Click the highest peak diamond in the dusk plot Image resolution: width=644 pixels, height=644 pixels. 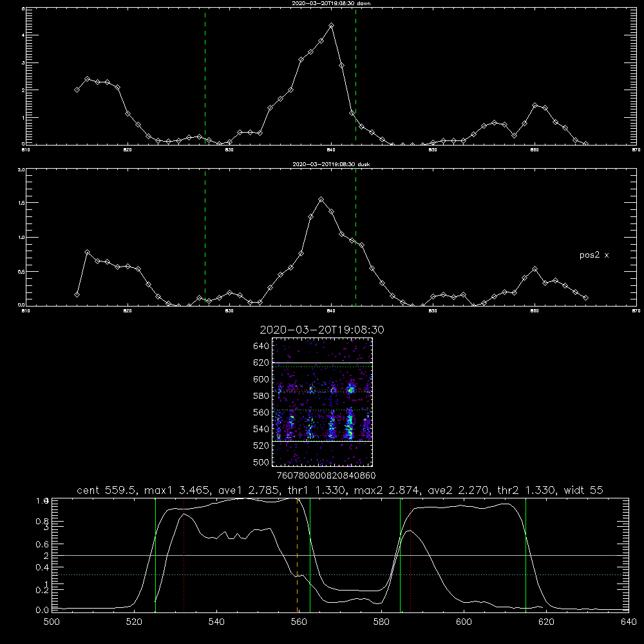click(x=321, y=200)
